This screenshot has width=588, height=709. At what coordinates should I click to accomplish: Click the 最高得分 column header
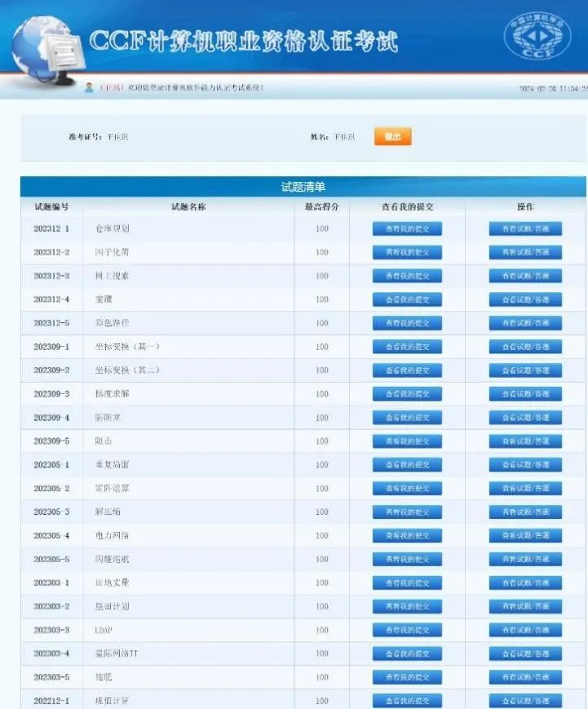pyautogui.click(x=322, y=206)
